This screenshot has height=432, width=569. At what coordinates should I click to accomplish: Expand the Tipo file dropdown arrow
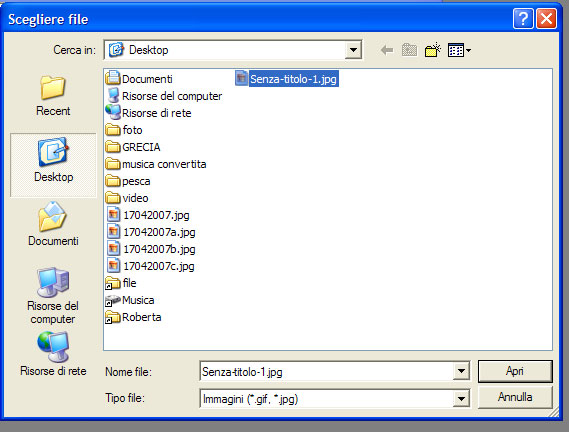(461, 399)
